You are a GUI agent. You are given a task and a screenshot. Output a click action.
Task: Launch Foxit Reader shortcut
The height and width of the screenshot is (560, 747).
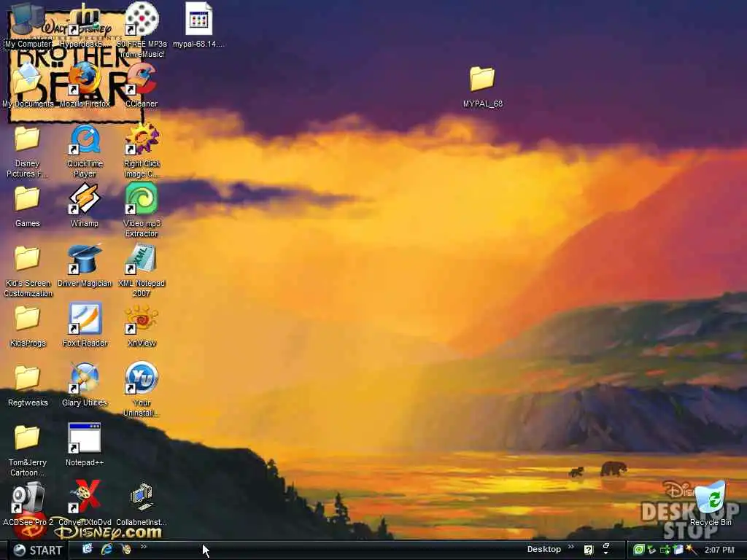[85, 326]
